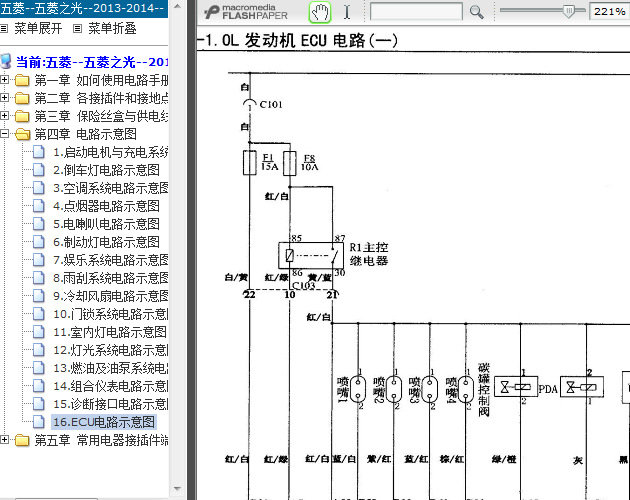This screenshot has height=500, width=630.
Task: Click page icon of 5.电喇叭电路示意图
Action: click(x=39, y=224)
